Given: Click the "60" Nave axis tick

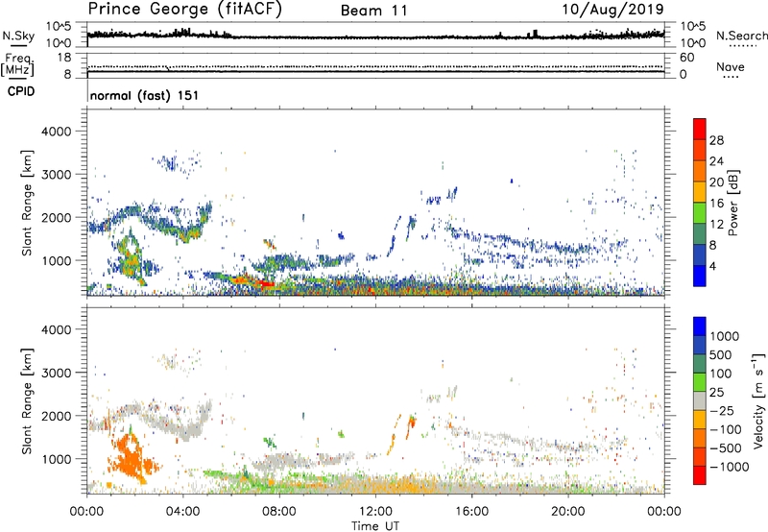Looking at the screenshot, I should 686,58.
